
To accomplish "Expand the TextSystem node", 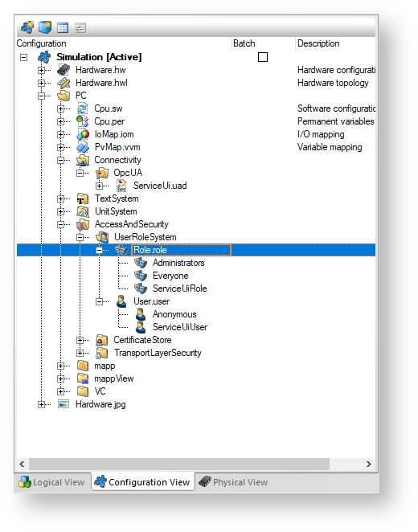I will (61, 198).
